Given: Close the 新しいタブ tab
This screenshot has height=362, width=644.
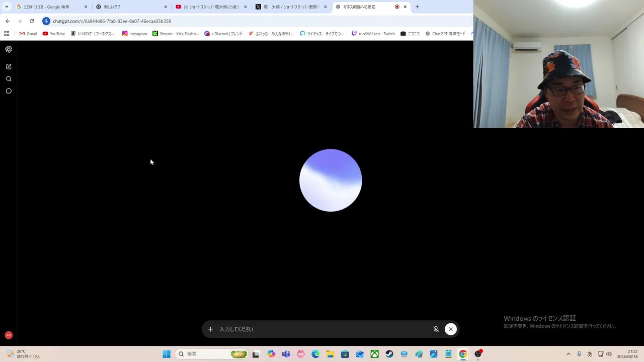Looking at the screenshot, I should pos(166,7).
